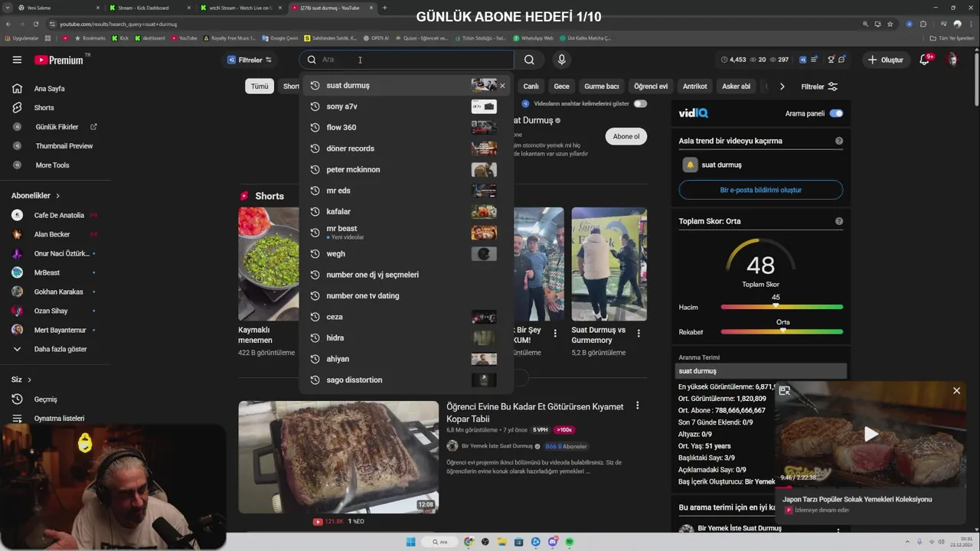Toggle Videoların anahtar kelimelerini göster switch
Image resolution: width=980 pixels, height=551 pixels.
(x=640, y=103)
